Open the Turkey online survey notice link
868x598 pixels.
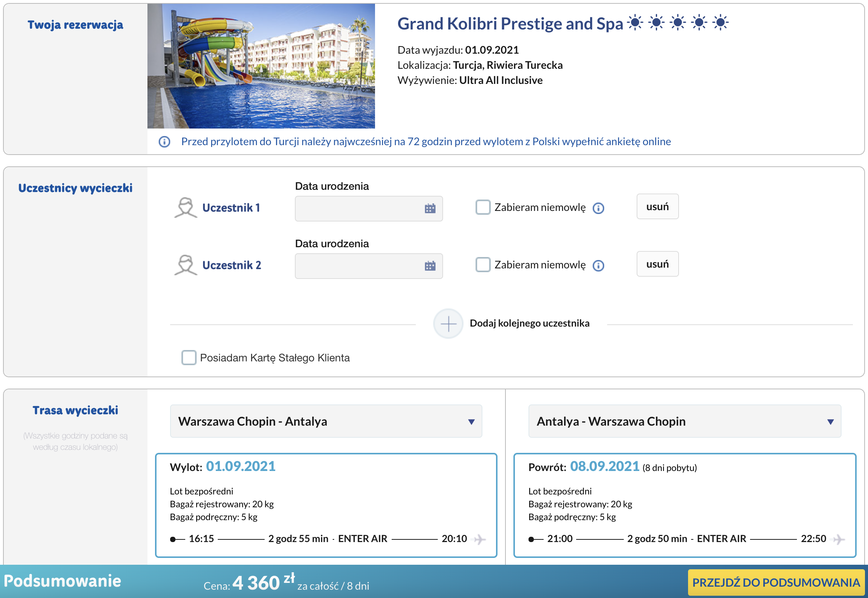(x=426, y=142)
